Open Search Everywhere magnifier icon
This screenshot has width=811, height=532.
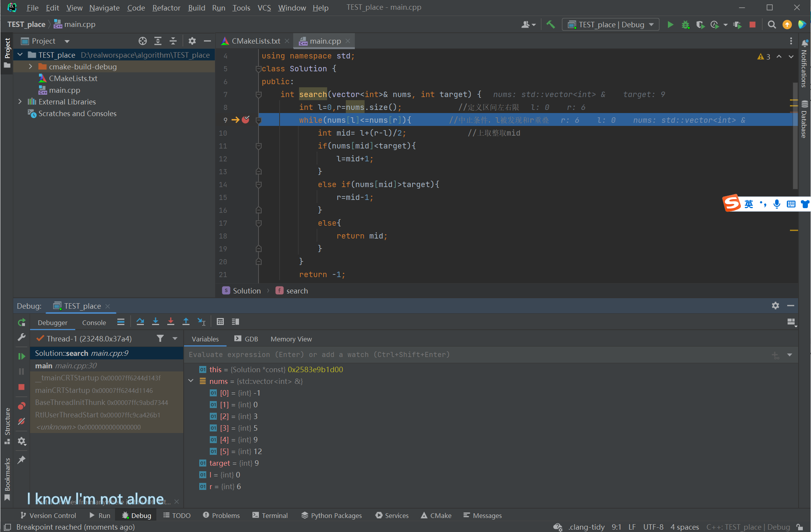coord(772,25)
